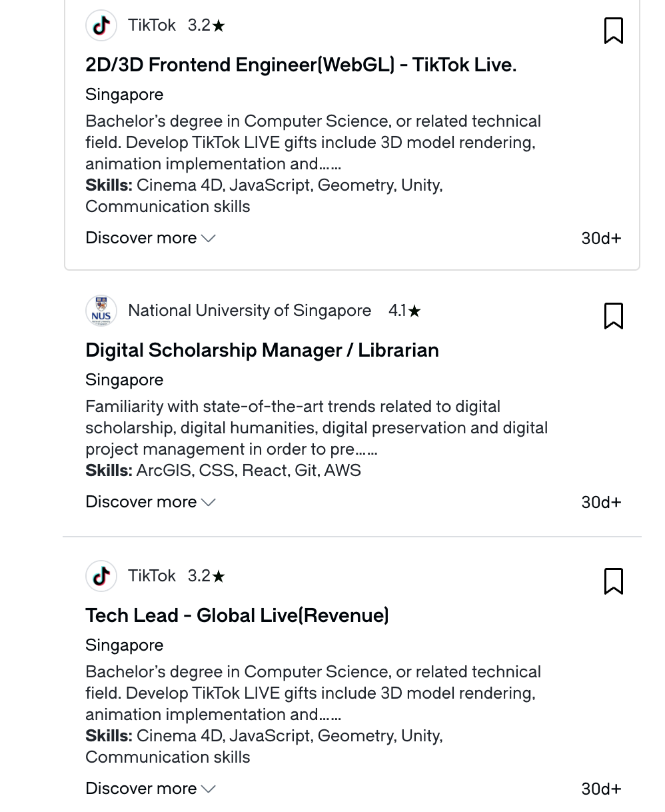Open Tech Lead - Global Live(Revenue) title

237,615
